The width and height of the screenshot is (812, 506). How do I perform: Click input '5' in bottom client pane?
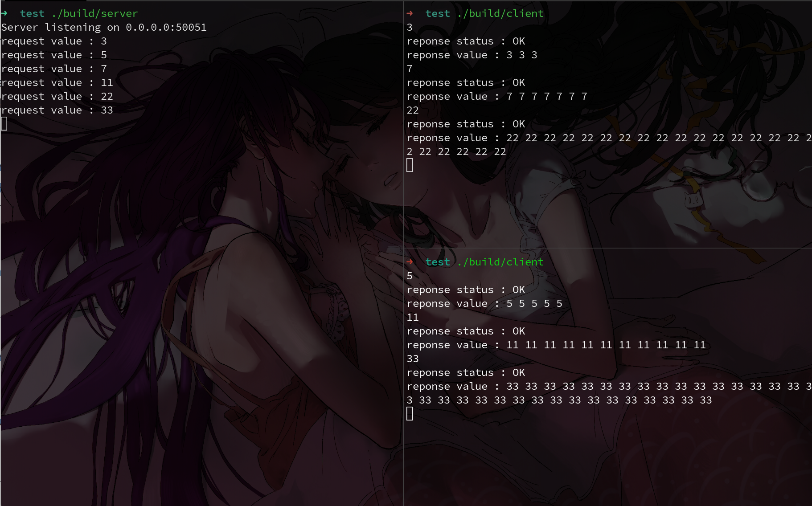(x=410, y=276)
